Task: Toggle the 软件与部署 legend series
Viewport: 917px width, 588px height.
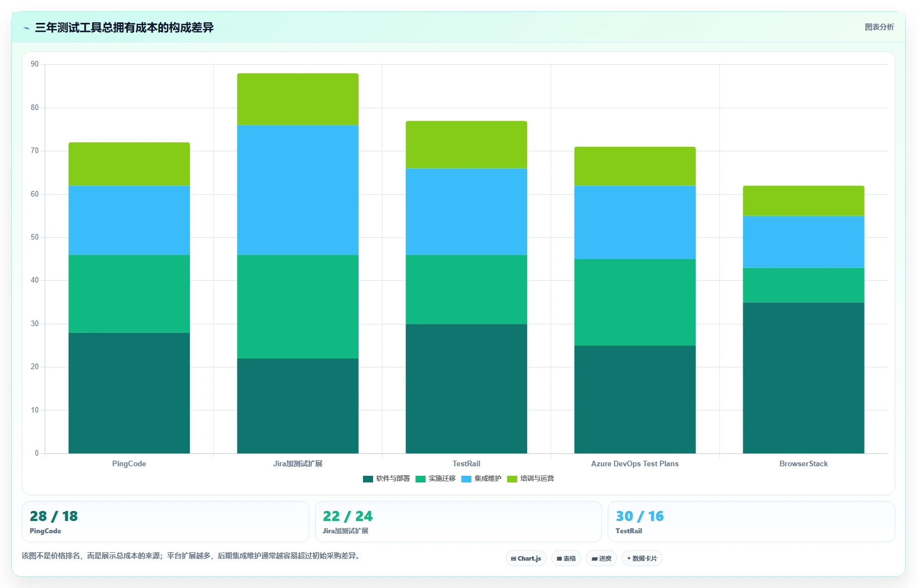Action: [x=386, y=479]
